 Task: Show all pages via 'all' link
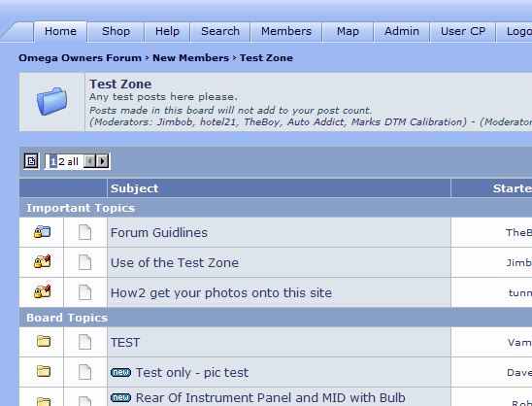[x=72, y=161]
